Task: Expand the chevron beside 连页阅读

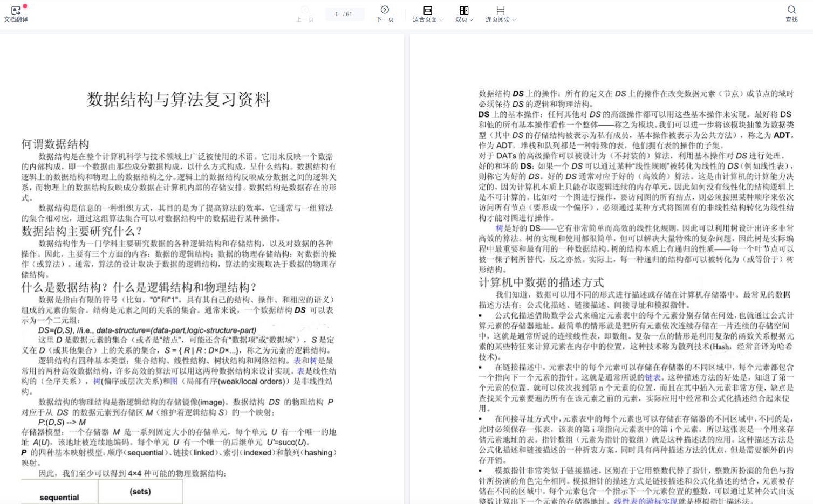Action: [514, 20]
